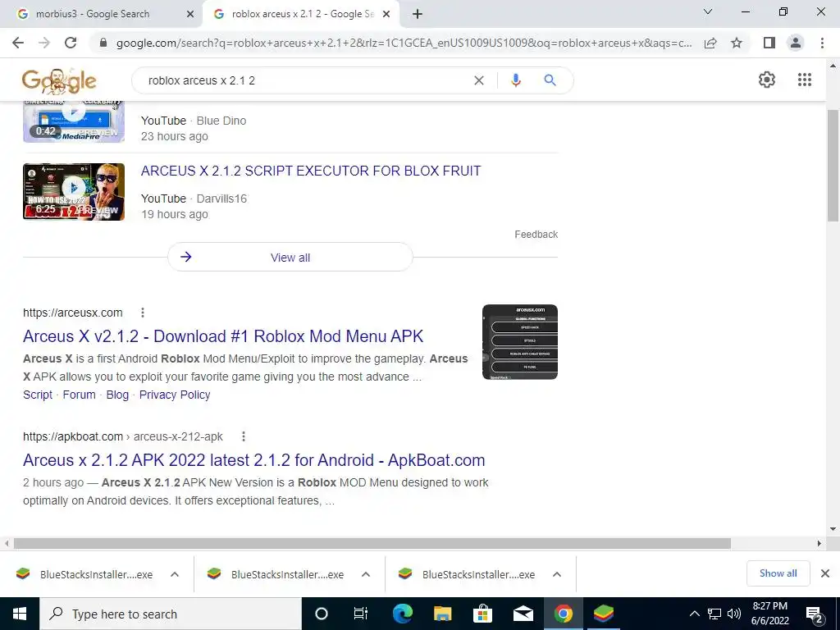The width and height of the screenshot is (840, 630).
Task: Open Cortana circle on taskbar
Action: click(322, 614)
